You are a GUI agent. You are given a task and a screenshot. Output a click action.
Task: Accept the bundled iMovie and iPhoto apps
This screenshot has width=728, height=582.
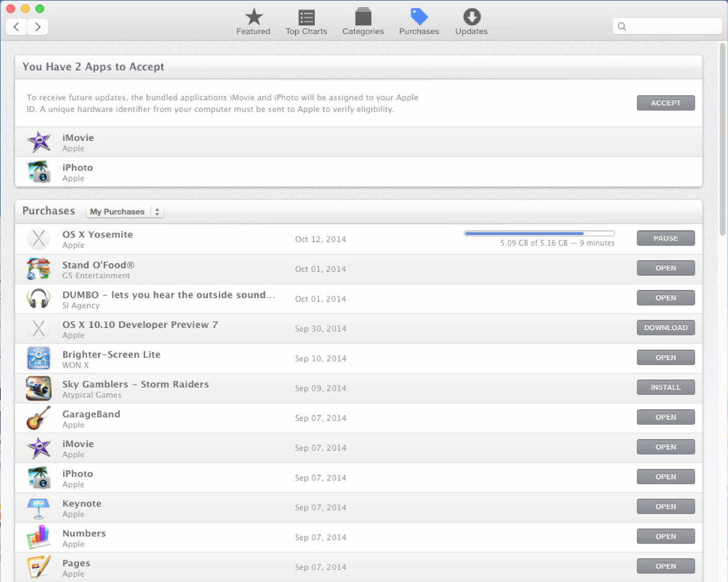tap(665, 103)
